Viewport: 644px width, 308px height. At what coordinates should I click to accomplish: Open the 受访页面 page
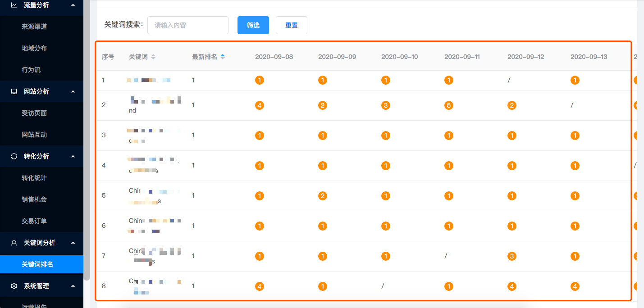(x=34, y=113)
